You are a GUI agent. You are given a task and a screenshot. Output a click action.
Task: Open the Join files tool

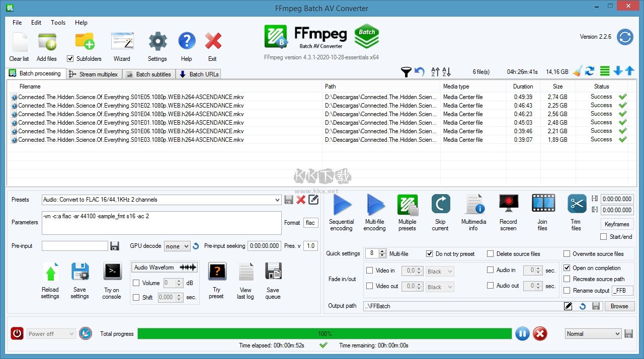coord(542,206)
